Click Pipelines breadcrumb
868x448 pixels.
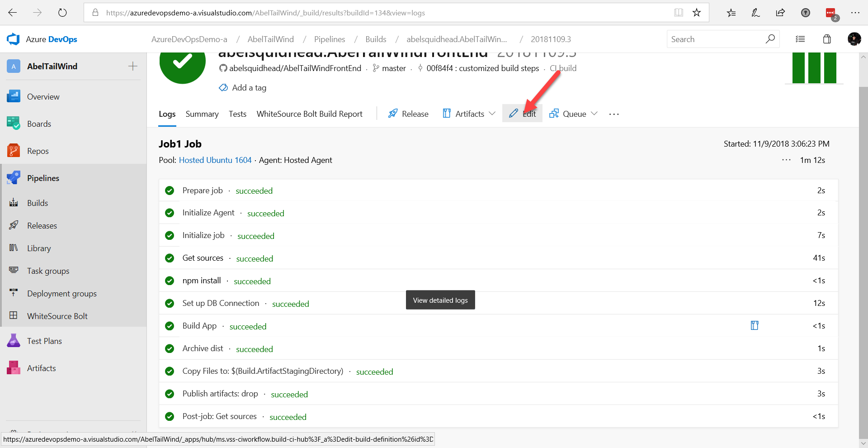tap(330, 39)
